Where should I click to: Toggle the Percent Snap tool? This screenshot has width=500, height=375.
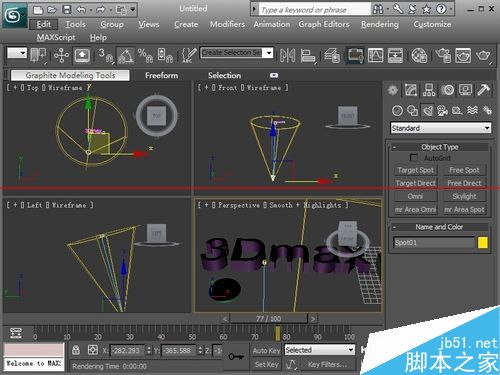pyautogui.click(x=145, y=55)
